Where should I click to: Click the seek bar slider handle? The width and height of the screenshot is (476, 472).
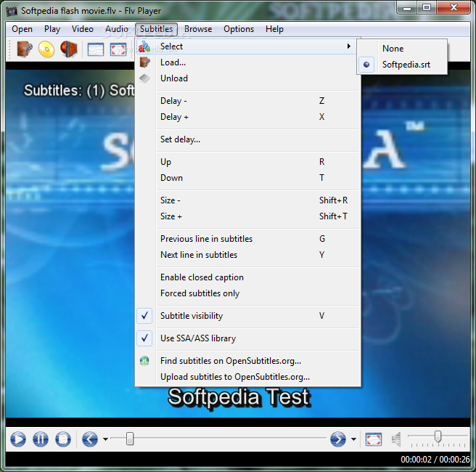130,439
